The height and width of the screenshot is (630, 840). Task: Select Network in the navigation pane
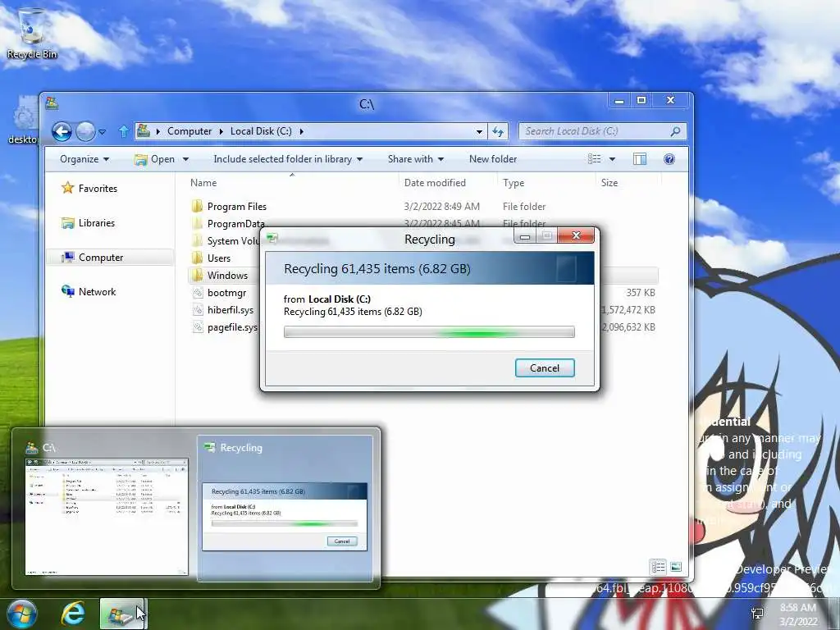[x=97, y=292]
